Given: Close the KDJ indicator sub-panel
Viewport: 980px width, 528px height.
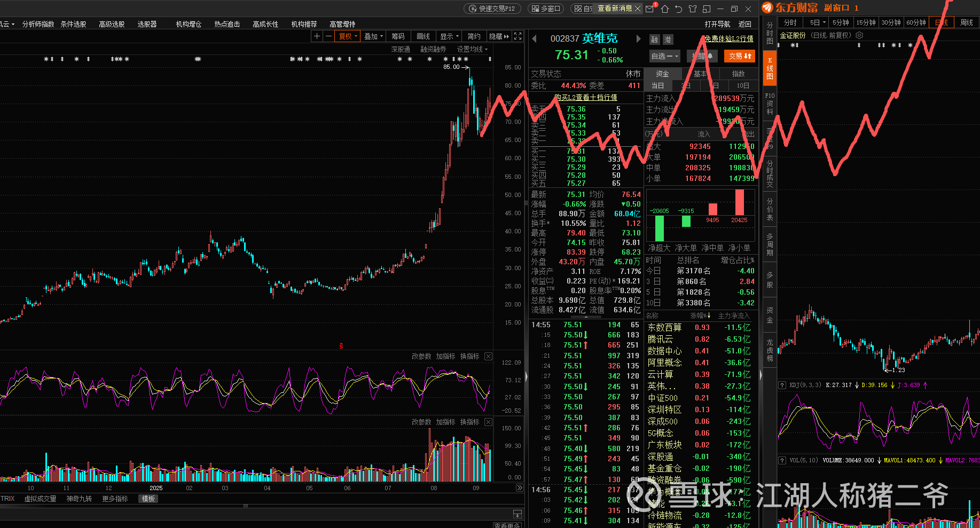Looking at the screenshot, I should 488,356.
